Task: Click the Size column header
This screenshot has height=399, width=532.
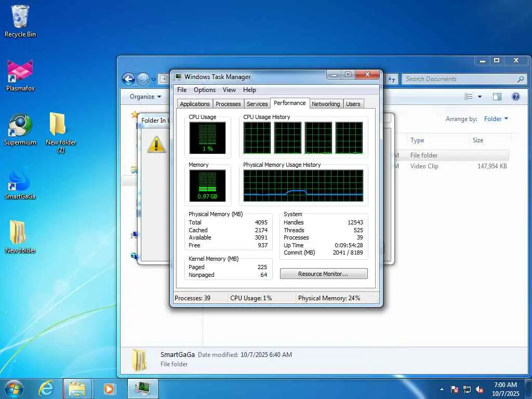Action: pos(478,140)
